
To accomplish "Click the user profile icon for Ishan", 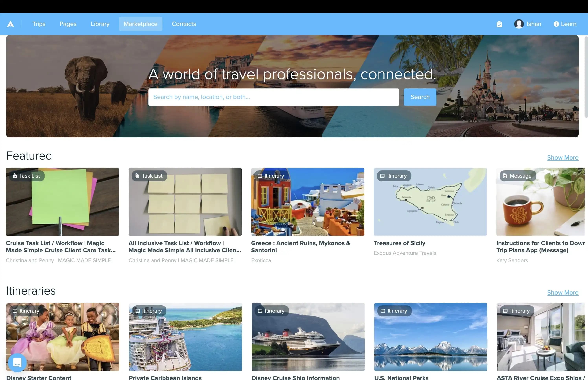I will pos(519,24).
